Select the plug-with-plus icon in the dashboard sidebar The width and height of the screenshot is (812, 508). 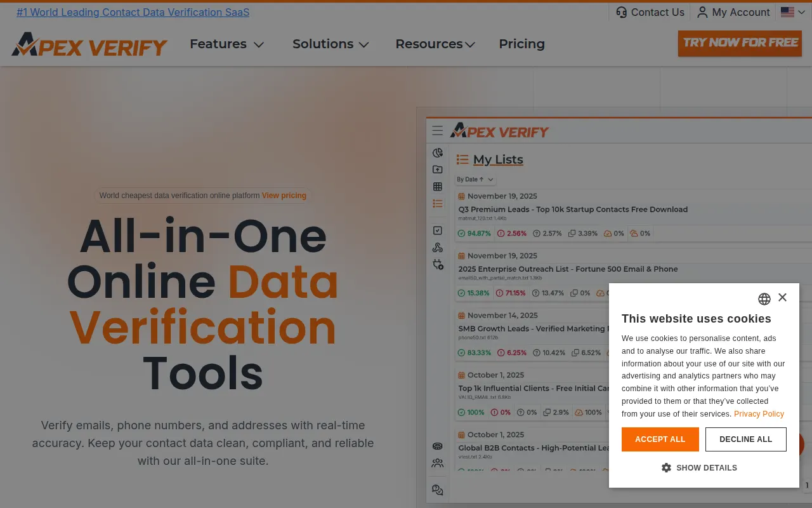click(x=438, y=264)
